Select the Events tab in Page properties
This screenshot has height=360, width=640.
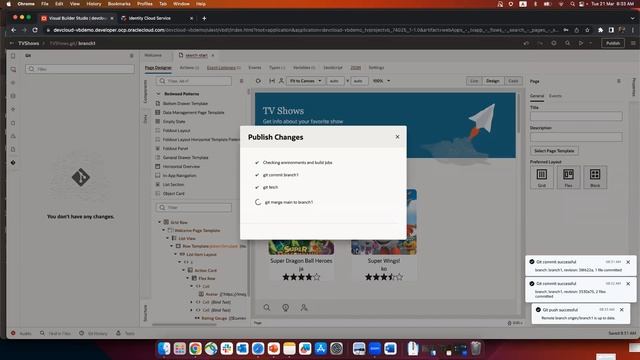pos(555,96)
